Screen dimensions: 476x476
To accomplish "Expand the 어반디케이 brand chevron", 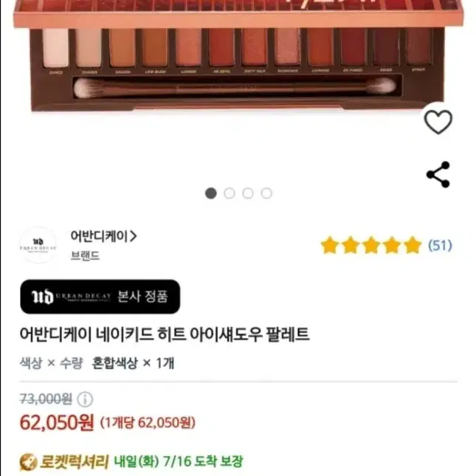I will 134,236.
